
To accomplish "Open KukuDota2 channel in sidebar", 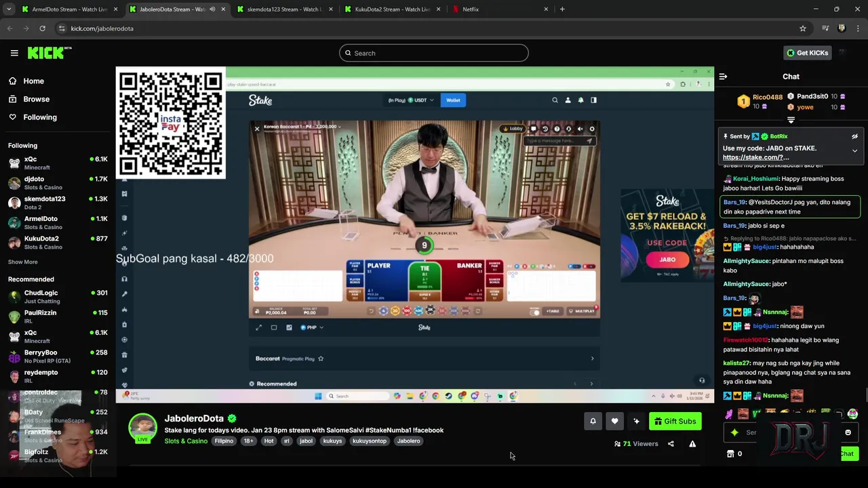I will tap(58, 242).
